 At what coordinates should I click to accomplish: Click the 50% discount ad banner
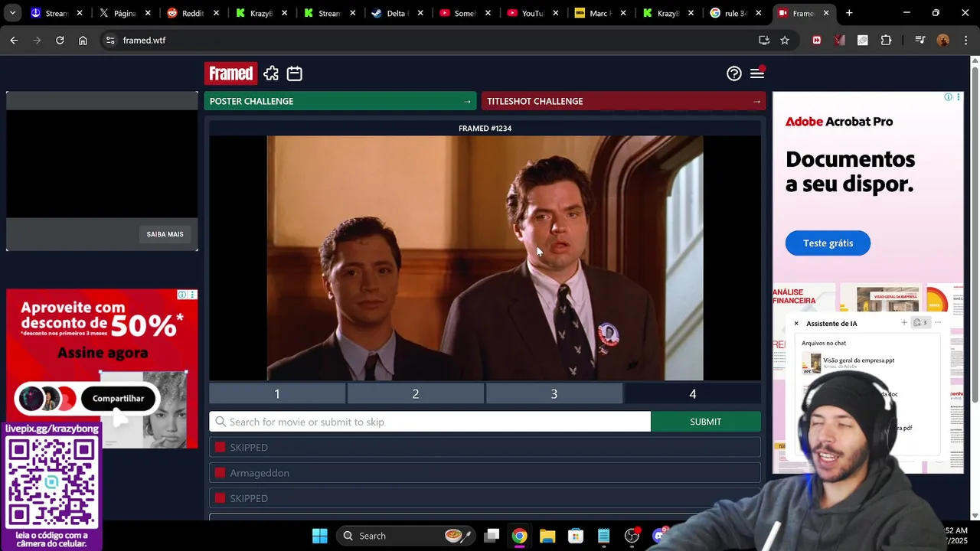click(x=102, y=369)
